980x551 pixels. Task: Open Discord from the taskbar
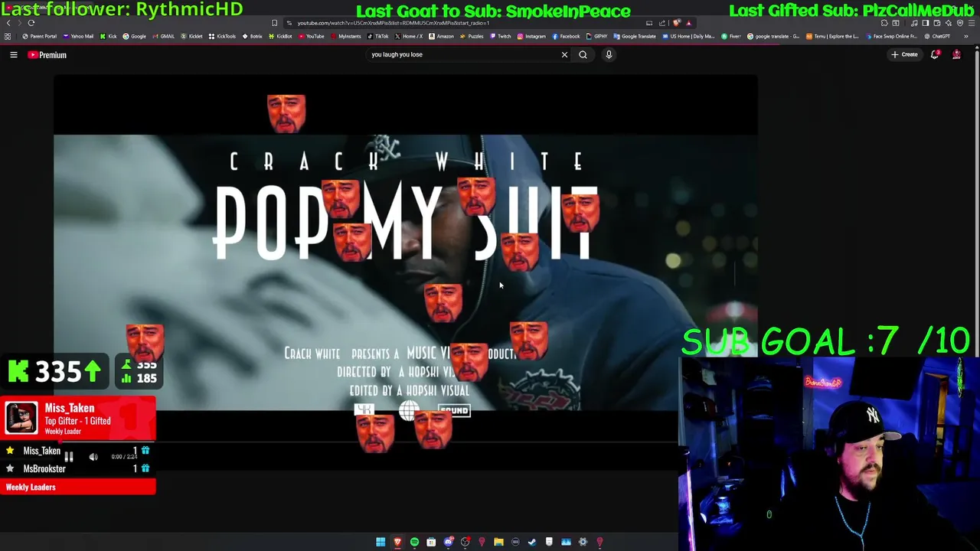tap(449, 542)
